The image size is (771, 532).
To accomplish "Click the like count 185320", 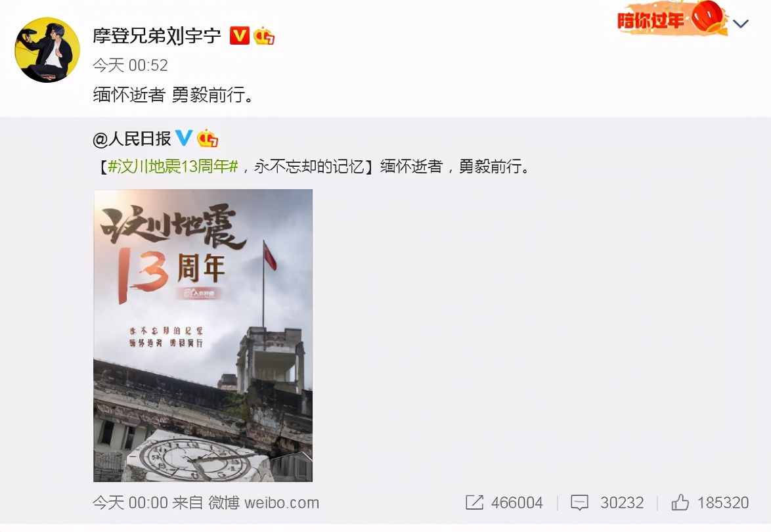I will [x=723, y=502].
